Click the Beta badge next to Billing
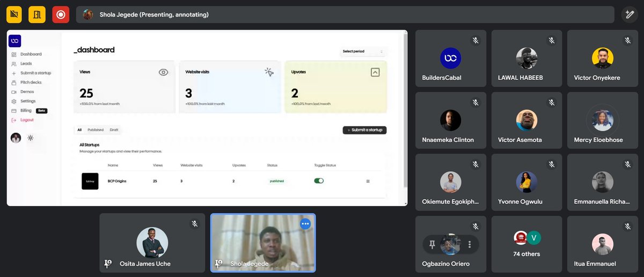Viewport: 644px width, 277px height. pos(41,111)
